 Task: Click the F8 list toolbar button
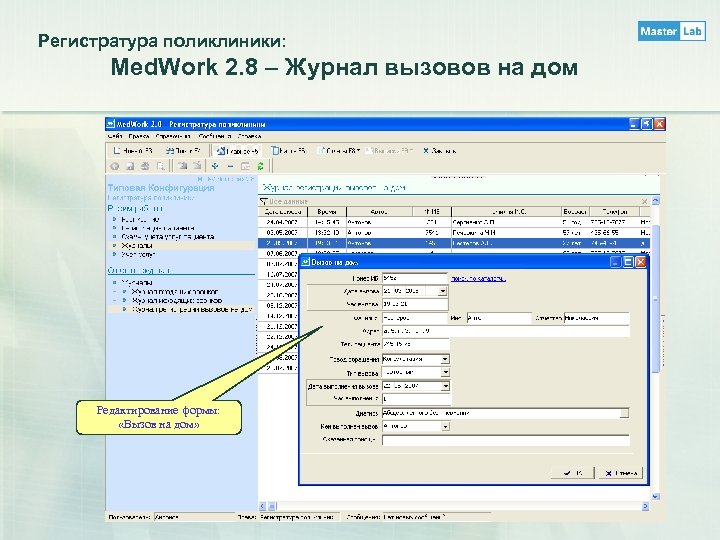338,151
